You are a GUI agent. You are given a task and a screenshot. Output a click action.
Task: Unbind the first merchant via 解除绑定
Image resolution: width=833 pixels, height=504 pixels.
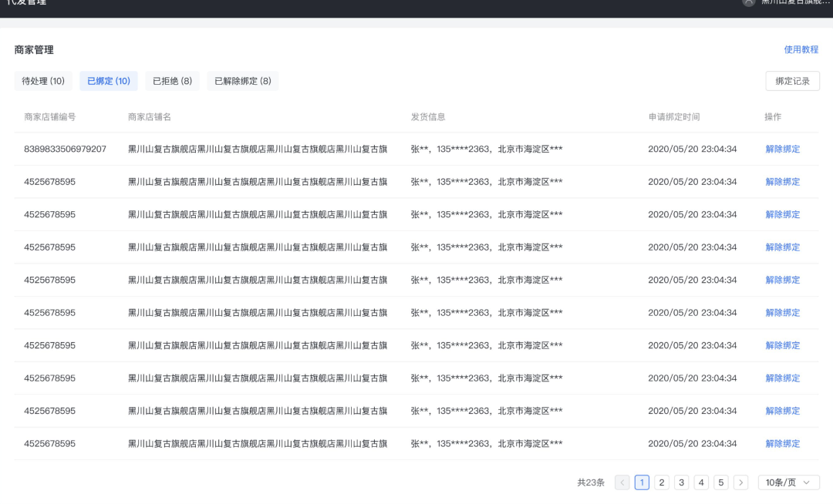(783, 149)
